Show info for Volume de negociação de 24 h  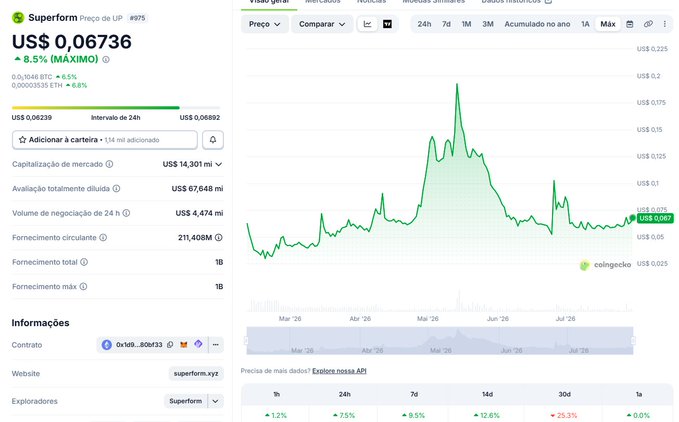(126, 213)
